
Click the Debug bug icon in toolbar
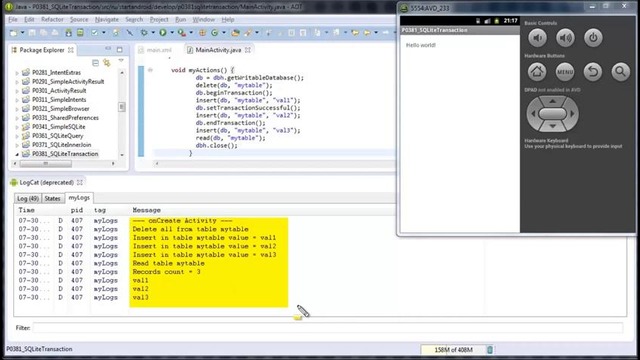coord(144,33)
